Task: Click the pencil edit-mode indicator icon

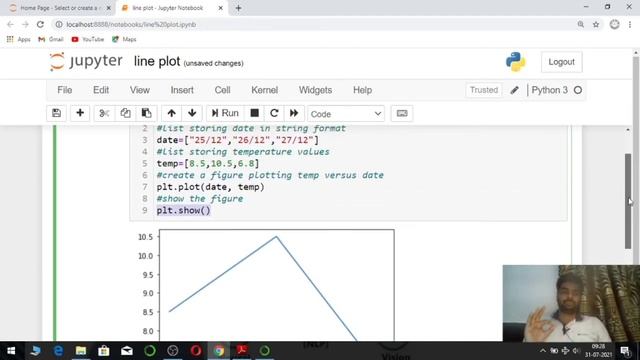Action: tap(514, 90)
